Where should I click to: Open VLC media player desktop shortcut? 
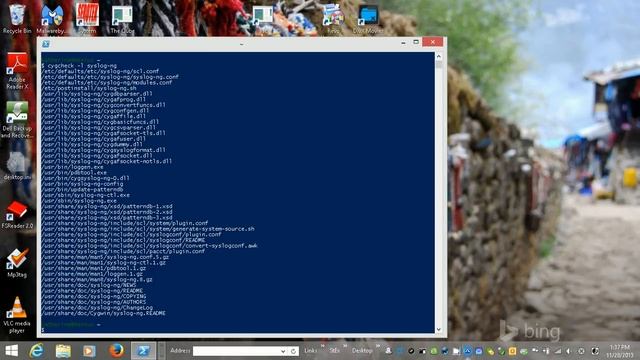click(x=17, y=314)
